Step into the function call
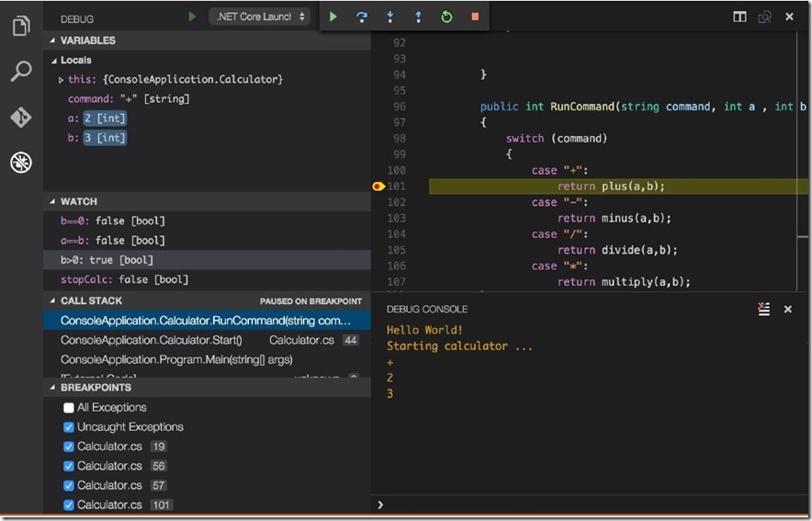 [390, 17]
